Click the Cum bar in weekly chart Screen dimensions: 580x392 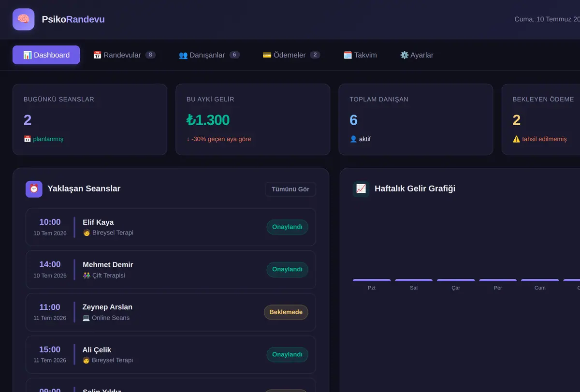[x=540, y=280]
